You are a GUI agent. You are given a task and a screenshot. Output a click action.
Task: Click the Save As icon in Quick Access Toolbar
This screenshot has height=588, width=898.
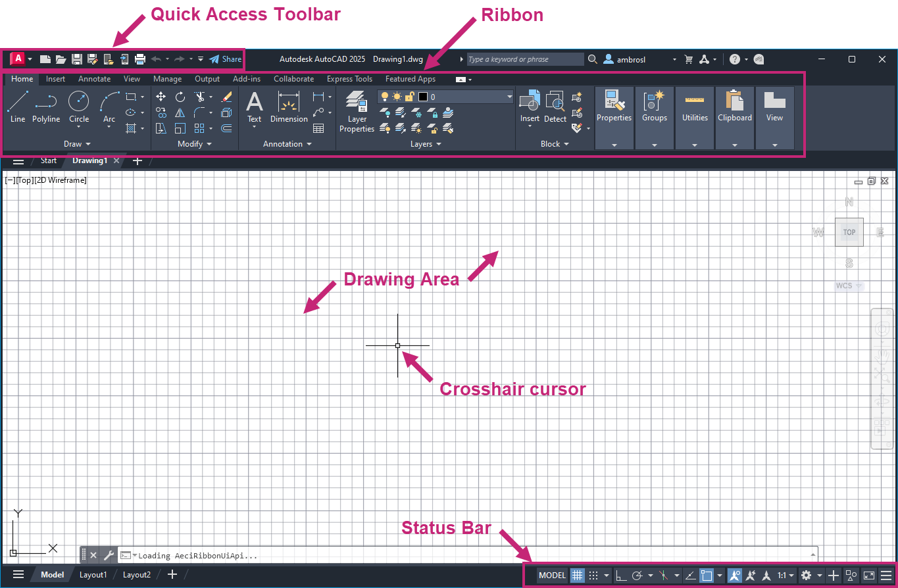[93, 59]
